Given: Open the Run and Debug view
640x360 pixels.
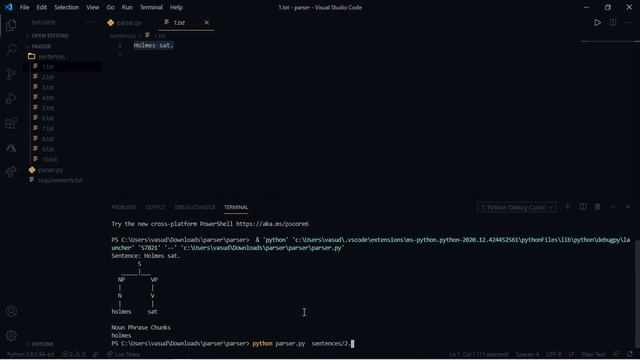Looking at the screenshot, I should click(11, 98).
